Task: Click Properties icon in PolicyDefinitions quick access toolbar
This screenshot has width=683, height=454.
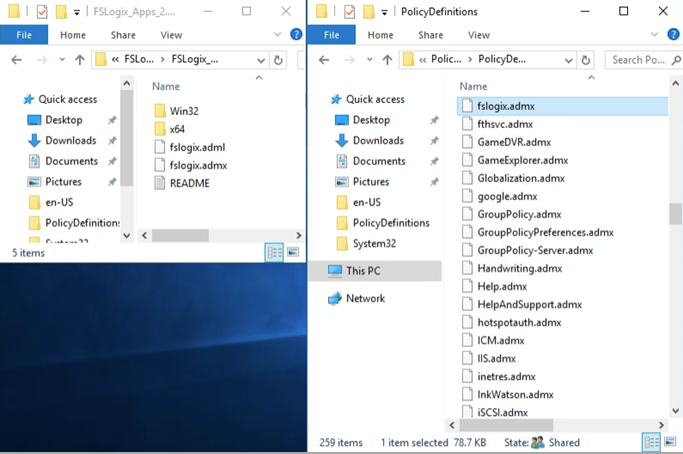Action: tap(347, 12)
